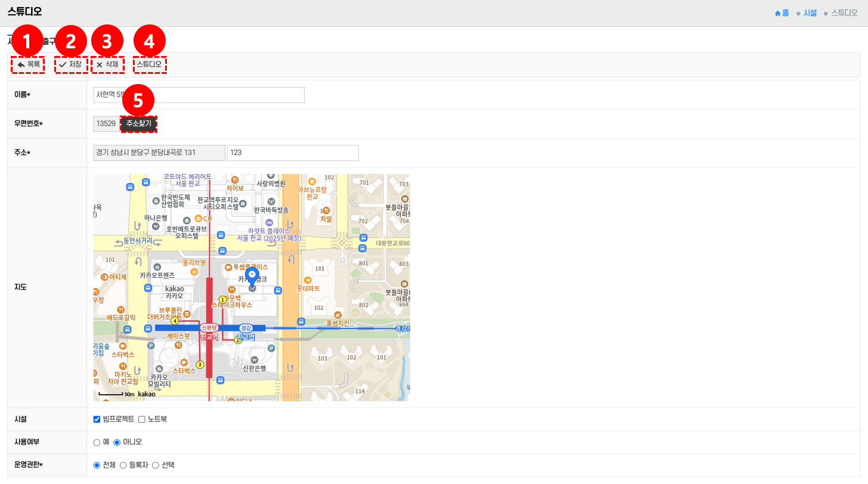Image resolution: width=868 pixels, height=484 pixels.
Task: Click the 올리브영 store icon on map
Action: [x=194, y=271]
